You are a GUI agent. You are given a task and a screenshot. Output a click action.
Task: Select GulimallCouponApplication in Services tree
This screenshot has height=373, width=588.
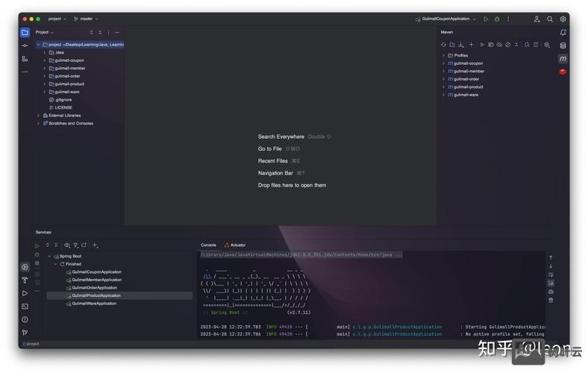click(94, 272)
